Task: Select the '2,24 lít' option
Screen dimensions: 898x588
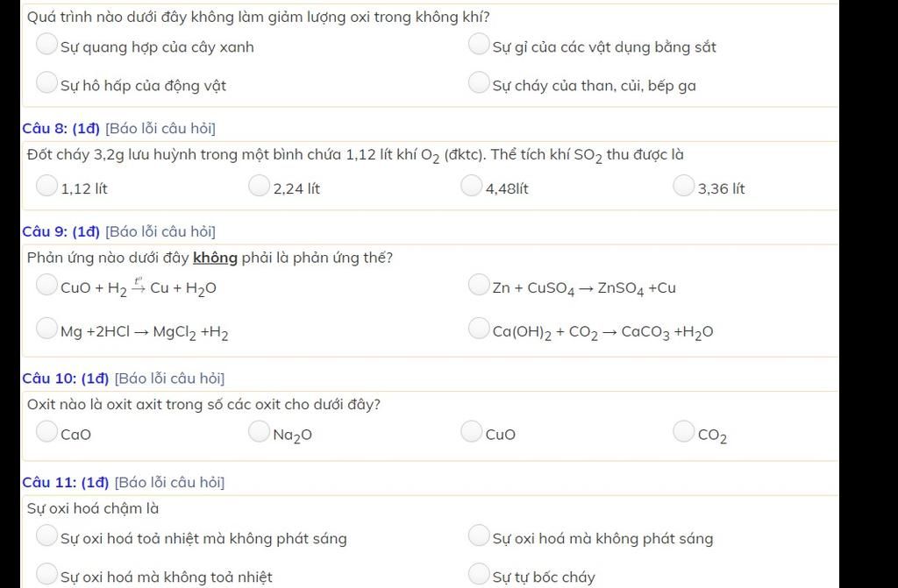Action: pos(260,187)
